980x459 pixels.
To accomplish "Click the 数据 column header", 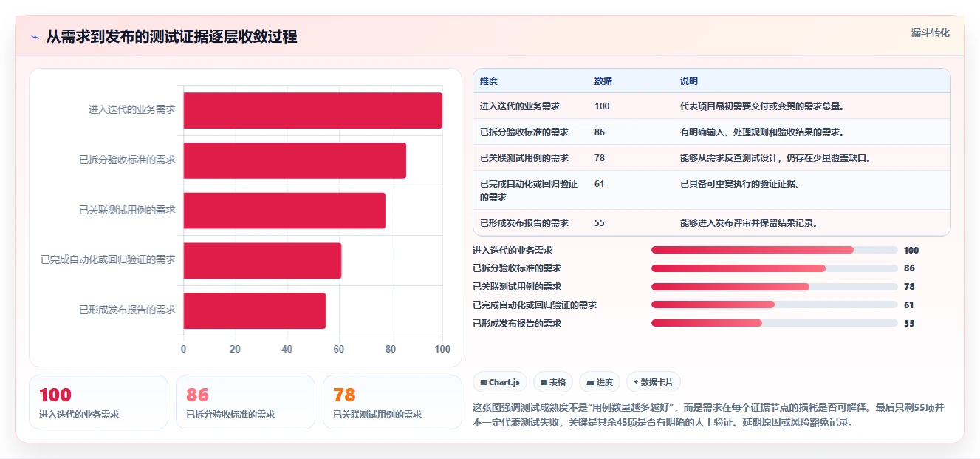I will coord(603,81).
